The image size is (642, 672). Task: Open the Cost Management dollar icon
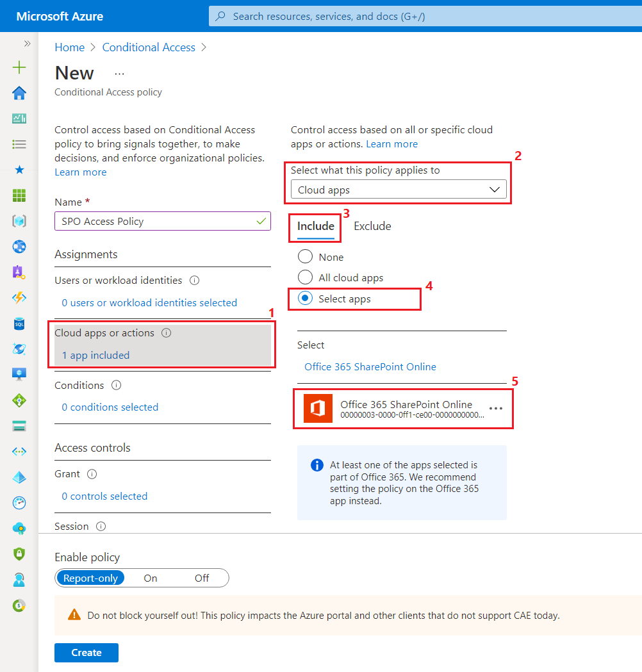[19, 605]
